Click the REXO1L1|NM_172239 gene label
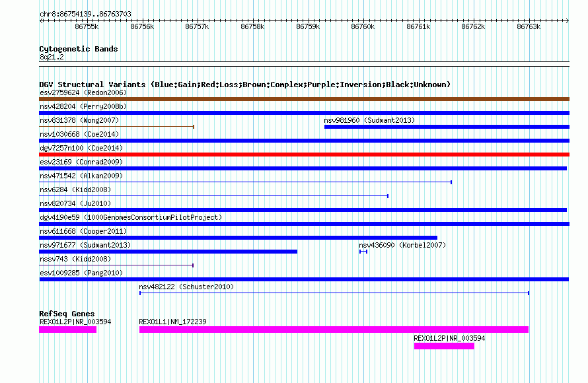The height and width of the screenshot is (383, 588). click(x=172, y=322)
